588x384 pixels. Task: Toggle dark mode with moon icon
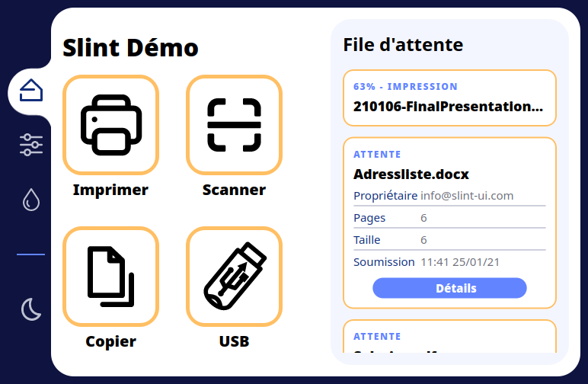pos(31,309)
